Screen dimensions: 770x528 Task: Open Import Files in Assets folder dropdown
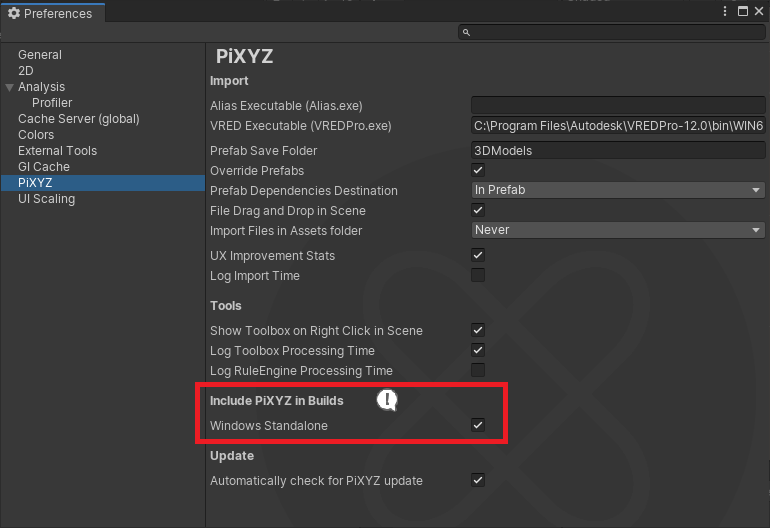pos(618,230)
